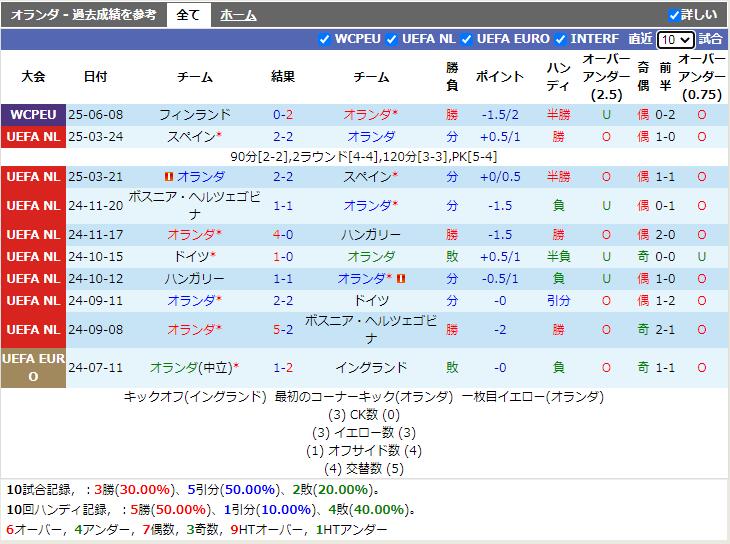
Task: Click the half-time score 1-2 on 24-09-11
Action: pos(665,300)
